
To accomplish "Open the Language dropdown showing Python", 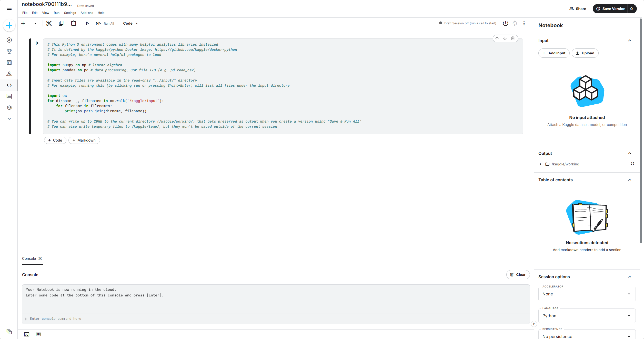I will pyautogui.click(x=587, y=316).
